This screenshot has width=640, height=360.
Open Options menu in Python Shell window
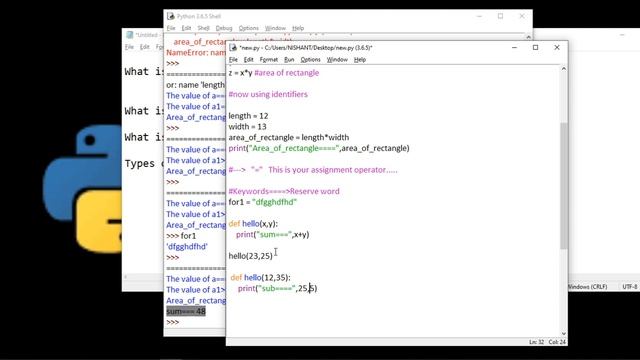249,28
